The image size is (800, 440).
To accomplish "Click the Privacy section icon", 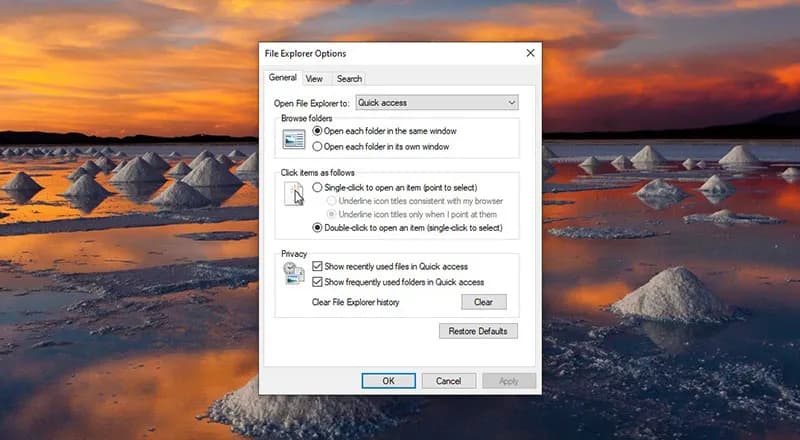I will click(294, 275).
